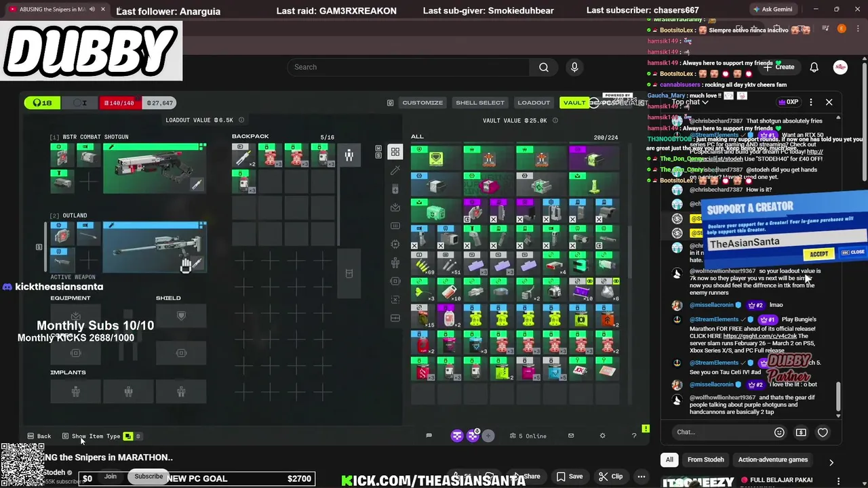Click the Share button below the video

pos(526,476)
